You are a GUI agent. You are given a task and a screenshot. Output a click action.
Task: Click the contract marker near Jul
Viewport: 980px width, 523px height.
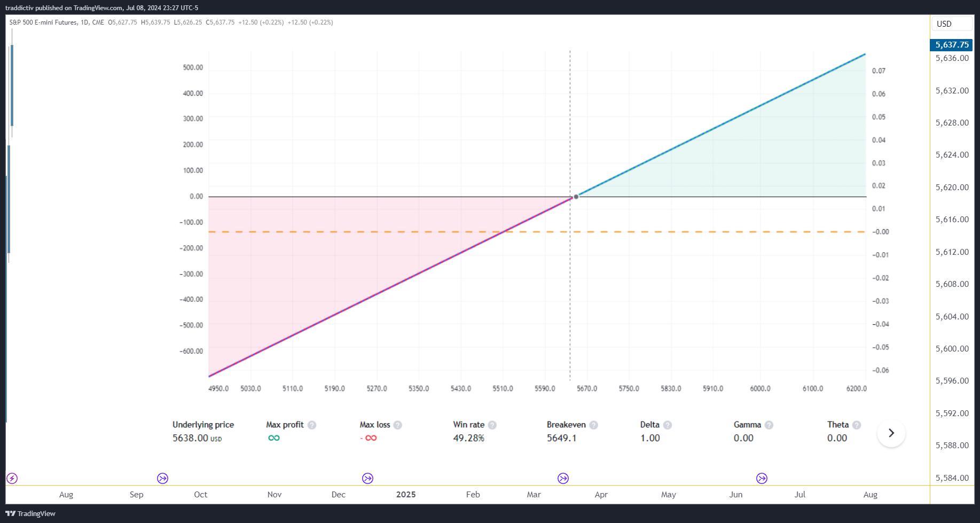[x=762, y=478]
